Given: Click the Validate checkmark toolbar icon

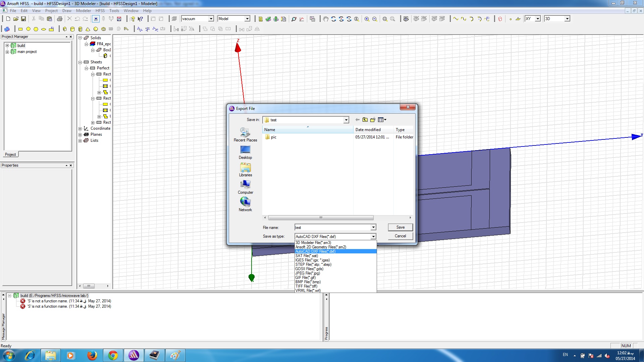Looking at the screenshot, I should (268, 19).
